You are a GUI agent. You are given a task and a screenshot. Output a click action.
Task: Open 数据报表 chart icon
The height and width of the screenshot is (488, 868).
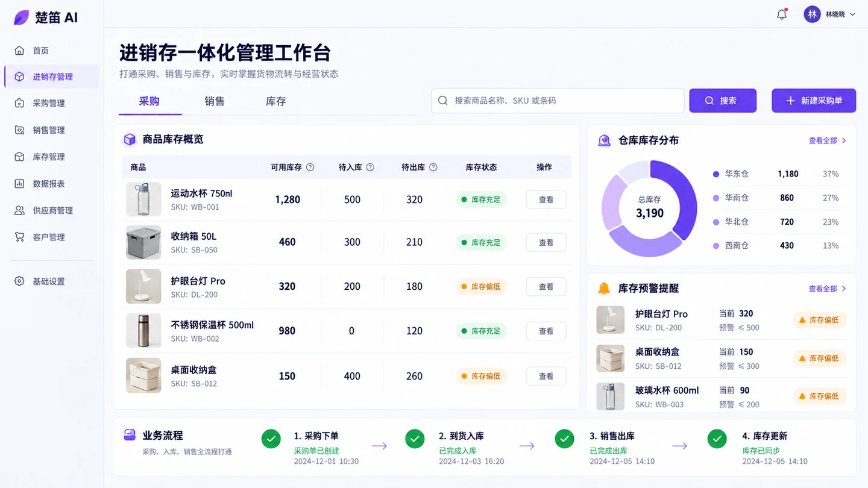[20, 184]
